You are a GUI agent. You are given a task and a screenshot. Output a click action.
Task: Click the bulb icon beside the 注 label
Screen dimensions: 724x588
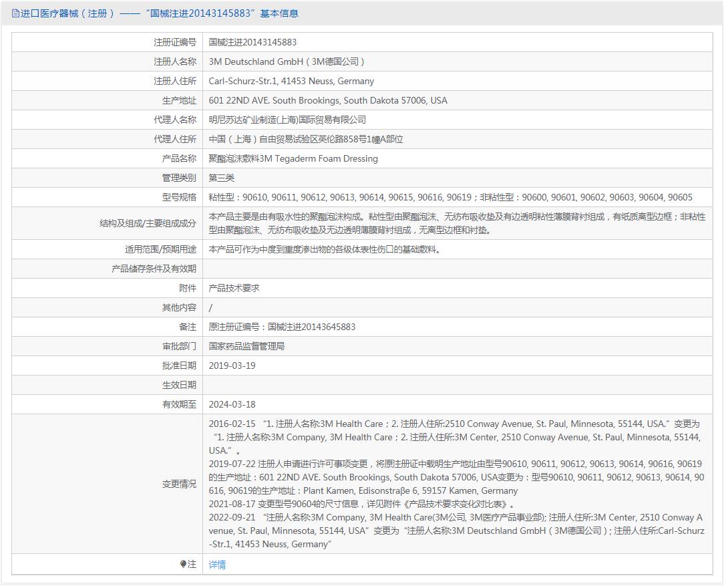click(x=183, y=564)
